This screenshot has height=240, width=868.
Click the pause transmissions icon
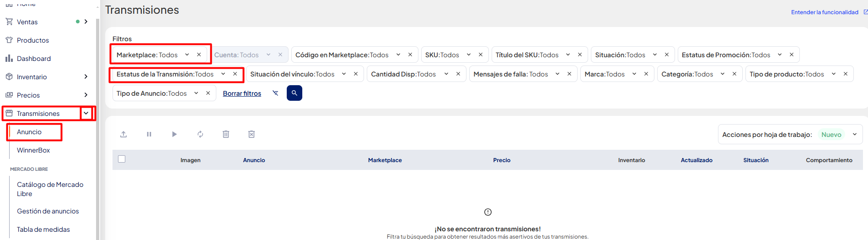pyautogui.click(x=149, y=134)
